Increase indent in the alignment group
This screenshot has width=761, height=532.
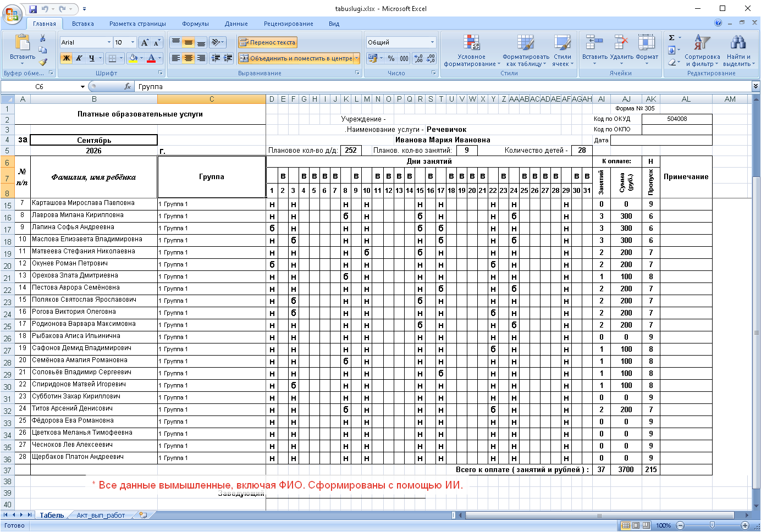(228, 58)
